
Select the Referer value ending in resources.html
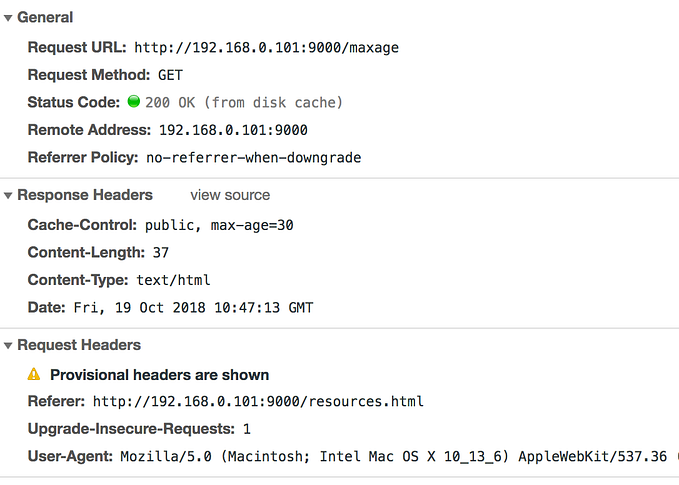258,401
